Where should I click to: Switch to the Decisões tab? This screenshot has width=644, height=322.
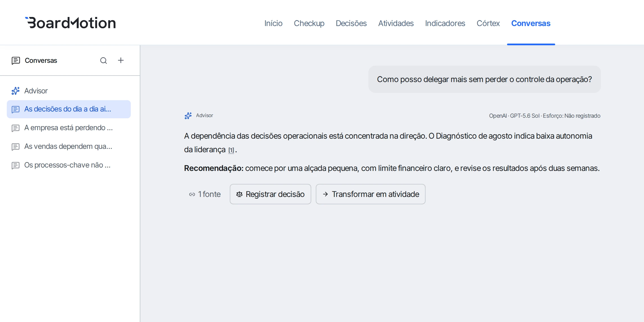click(x=351, y=23)
